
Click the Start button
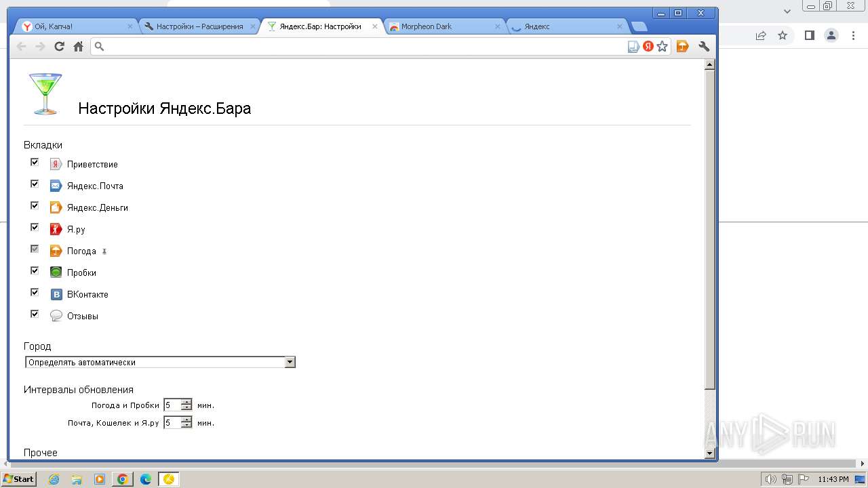pyautogui.click(x=19, y=479)
